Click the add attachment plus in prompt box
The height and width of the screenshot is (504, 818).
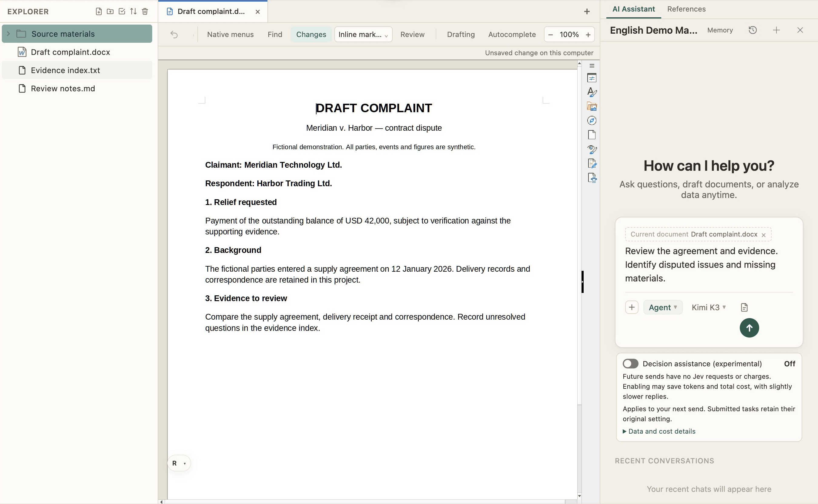[632, 307]
